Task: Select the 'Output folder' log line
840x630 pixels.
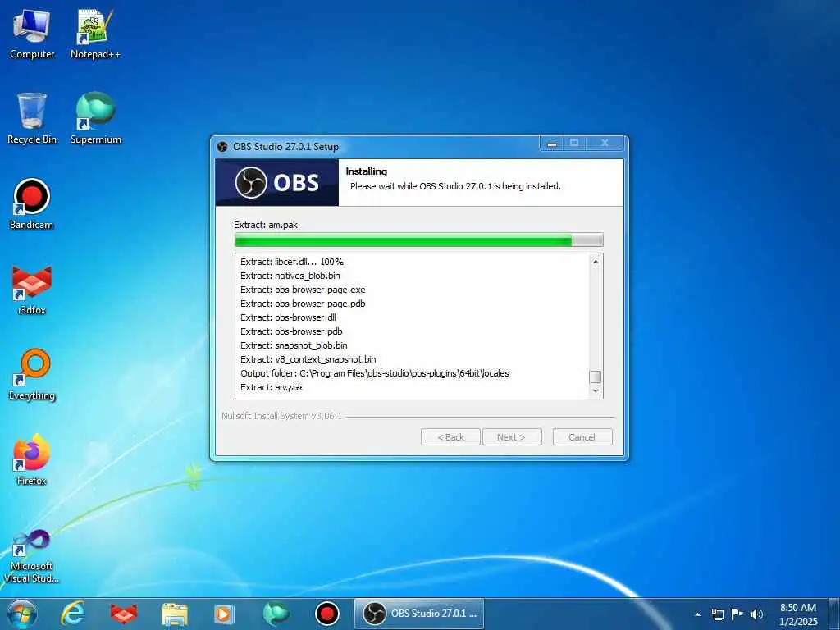Action: pos(374,373)
